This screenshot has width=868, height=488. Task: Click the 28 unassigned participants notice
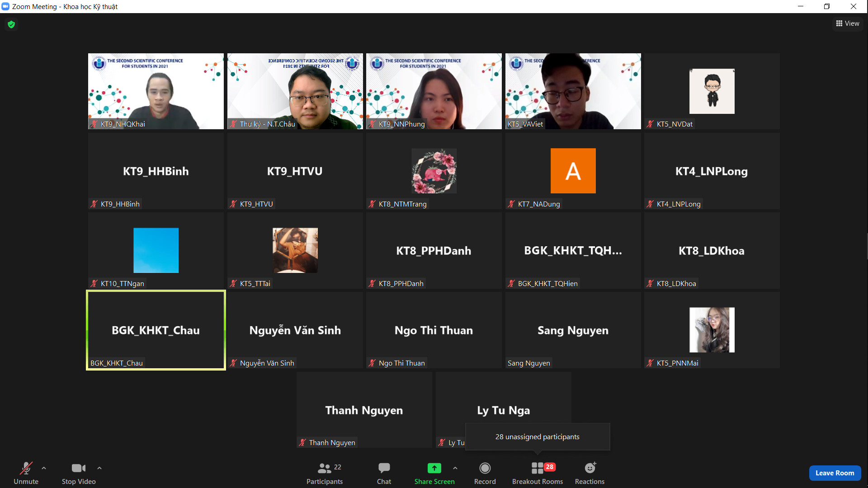537,436
